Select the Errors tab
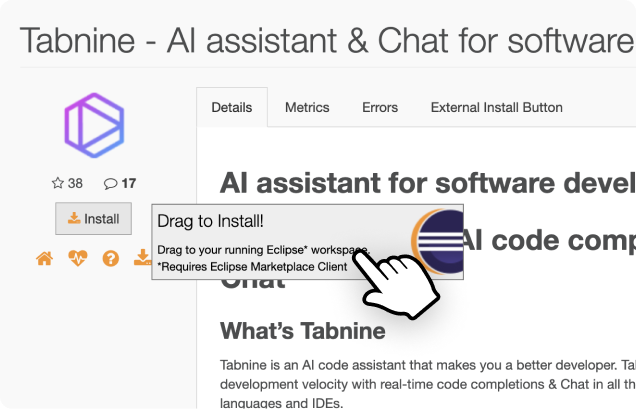 click(x=380, y=108)
